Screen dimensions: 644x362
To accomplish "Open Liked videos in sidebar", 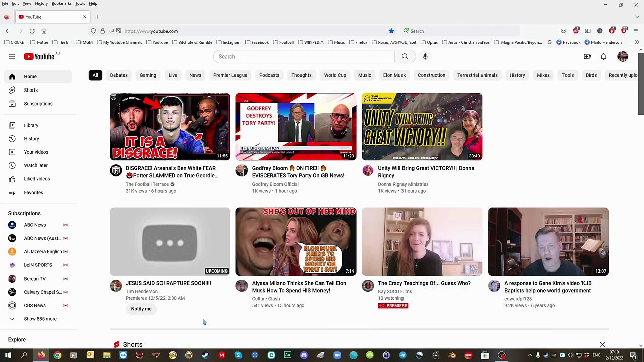I will 38,179.
